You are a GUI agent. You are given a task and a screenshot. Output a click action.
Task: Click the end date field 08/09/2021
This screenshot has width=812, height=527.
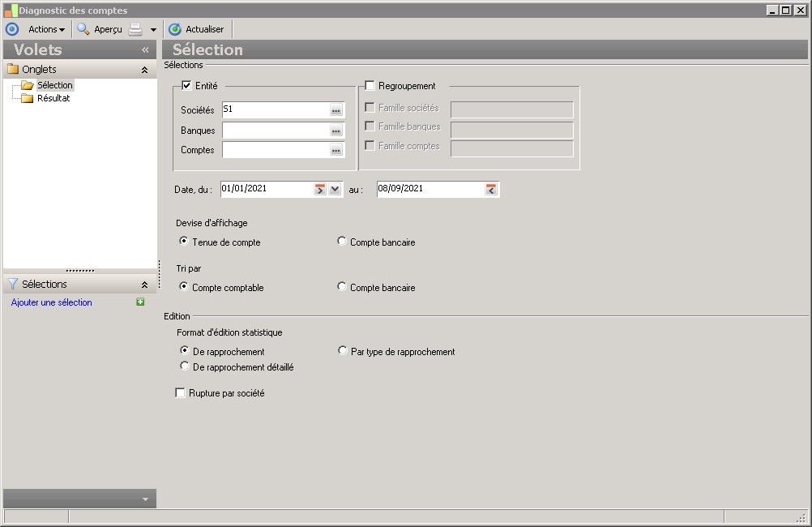pyautogui.click(x=430, y=189)
